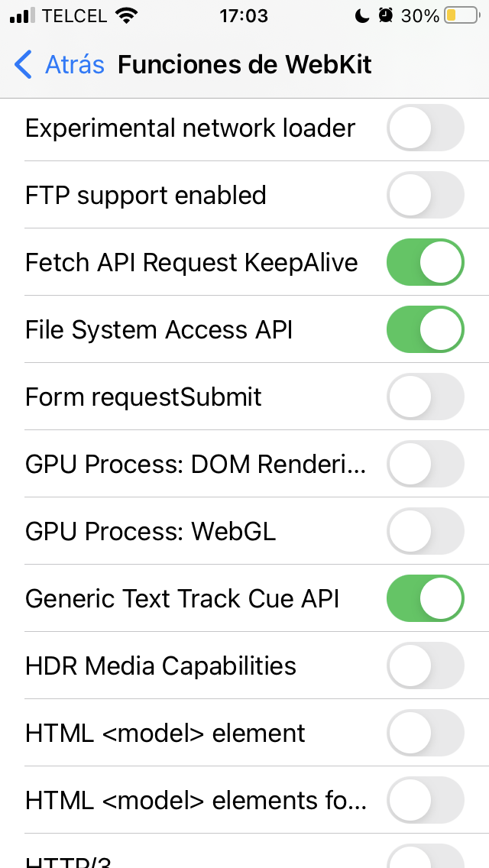
Task: Go back via the Atrás link
Action: coord(74,65)
